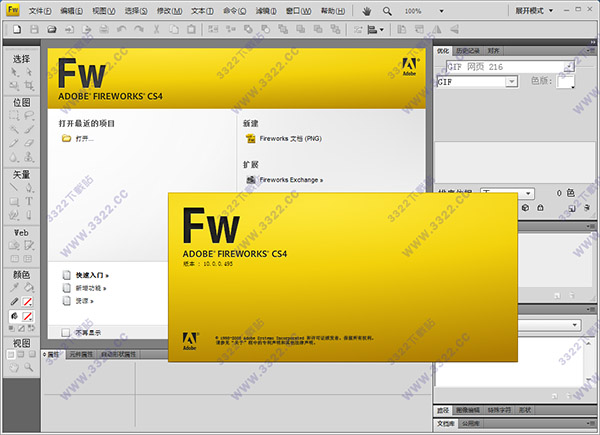Select the Rubber Stamp tool
The image size is (600, 435).
pyautogui.click(x=29, y=157)
